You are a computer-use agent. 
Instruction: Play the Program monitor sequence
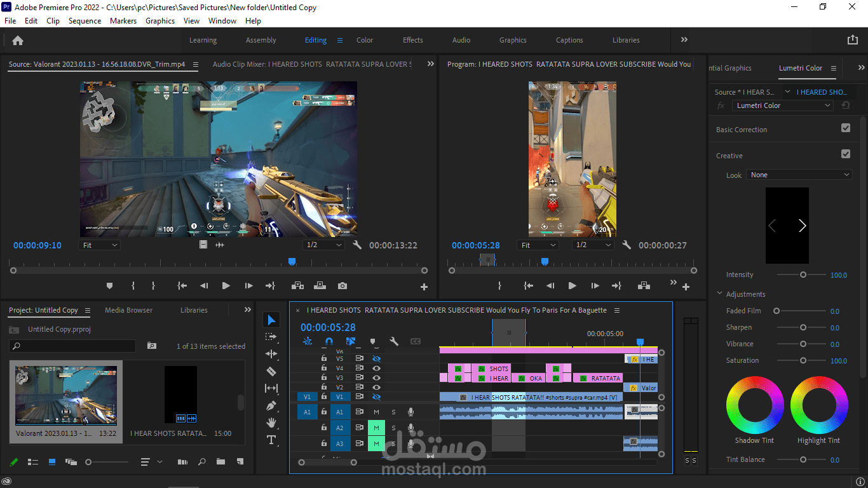pos(572,286)
